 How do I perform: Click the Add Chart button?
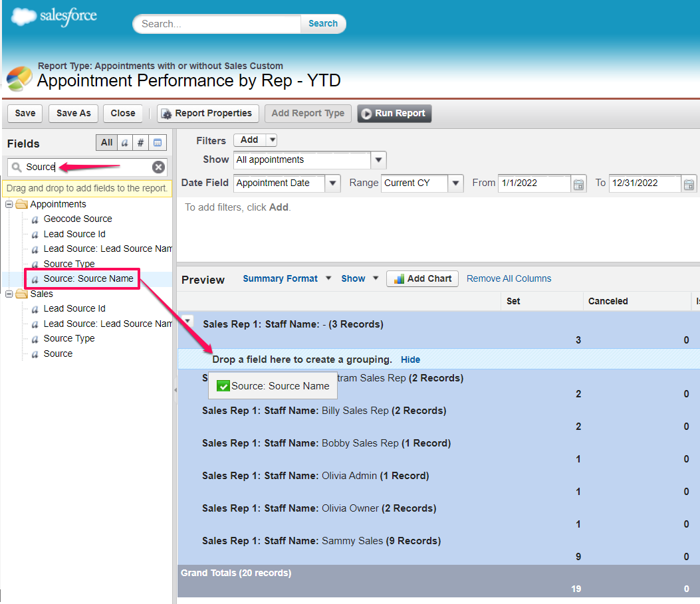click(x=422, y=279)
